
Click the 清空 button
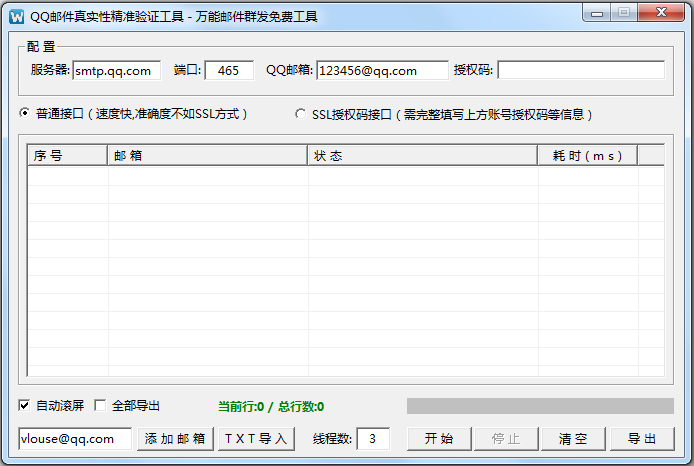(x=573, y=439)
